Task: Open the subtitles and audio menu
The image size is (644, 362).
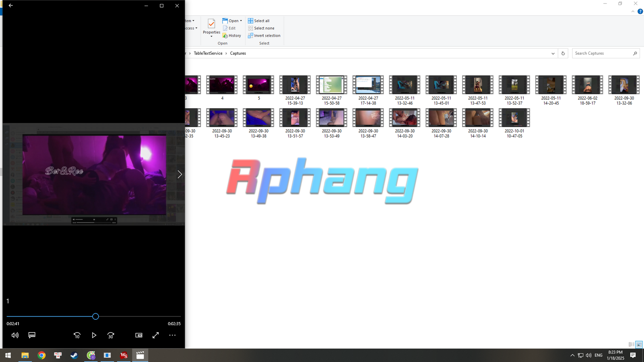Action: 32,335
